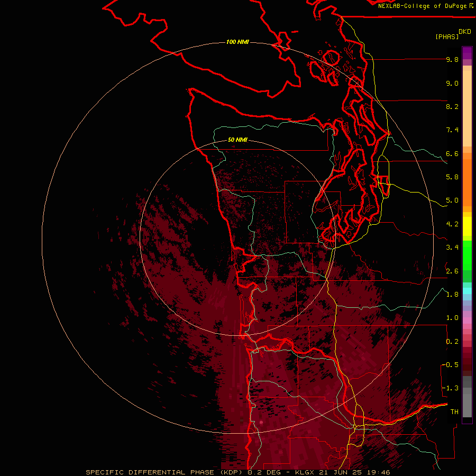Select the 8.2 scale value

point(452,106)
